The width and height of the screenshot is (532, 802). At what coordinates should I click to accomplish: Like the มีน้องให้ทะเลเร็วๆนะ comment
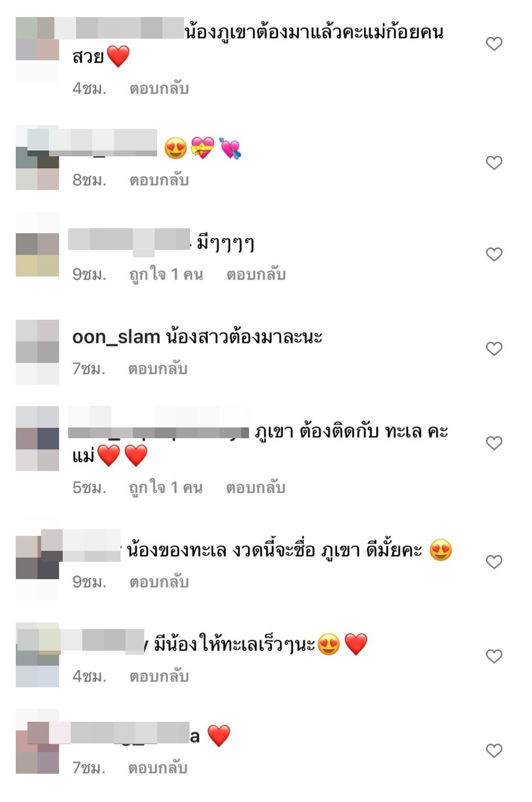click(x=494, y=656)
